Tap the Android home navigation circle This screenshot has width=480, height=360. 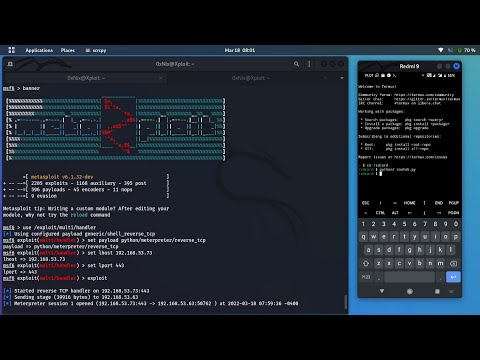(x=410, y=291)
